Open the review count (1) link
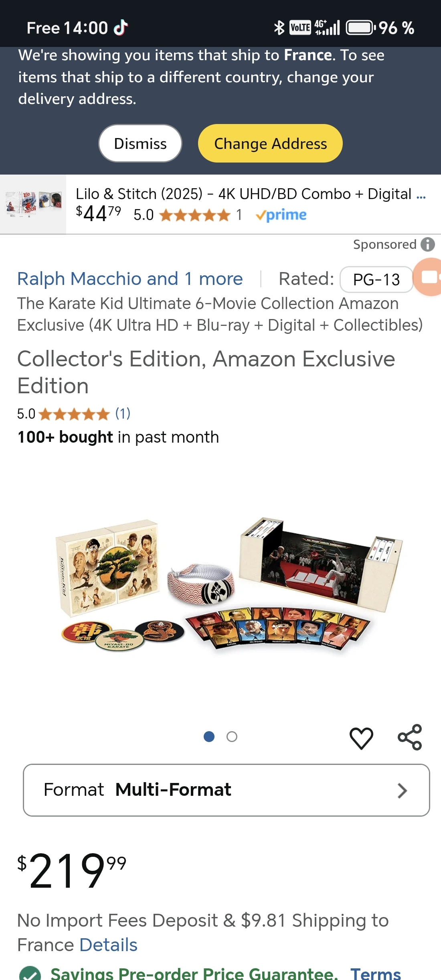Screen dimensions: 441x980 pyautogui.click(x=123, y=413)
